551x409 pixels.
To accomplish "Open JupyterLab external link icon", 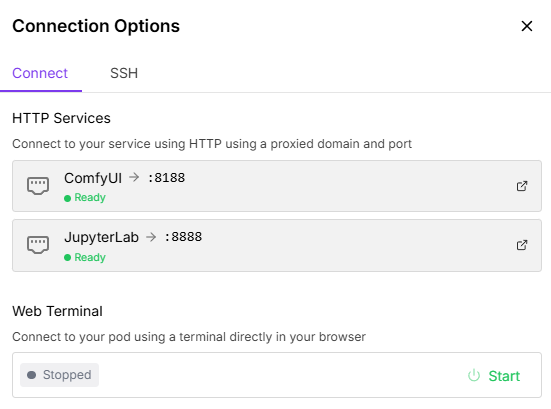I will [522, 245].
